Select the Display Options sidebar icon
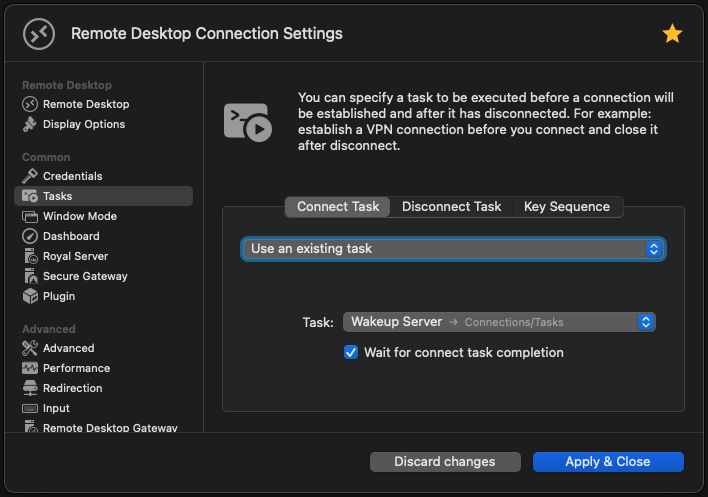This screenshot has height=497, width=708. click(x=30, y=124)
